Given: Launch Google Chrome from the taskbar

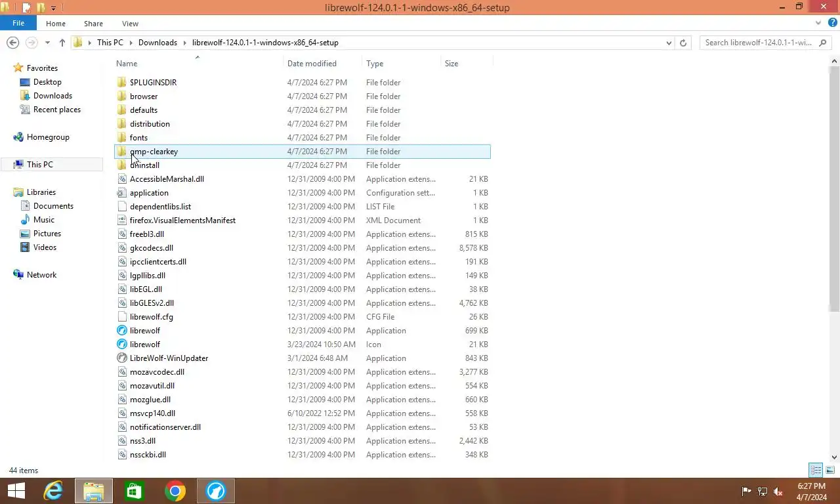Looking at the screenshot, I should 175,491.
